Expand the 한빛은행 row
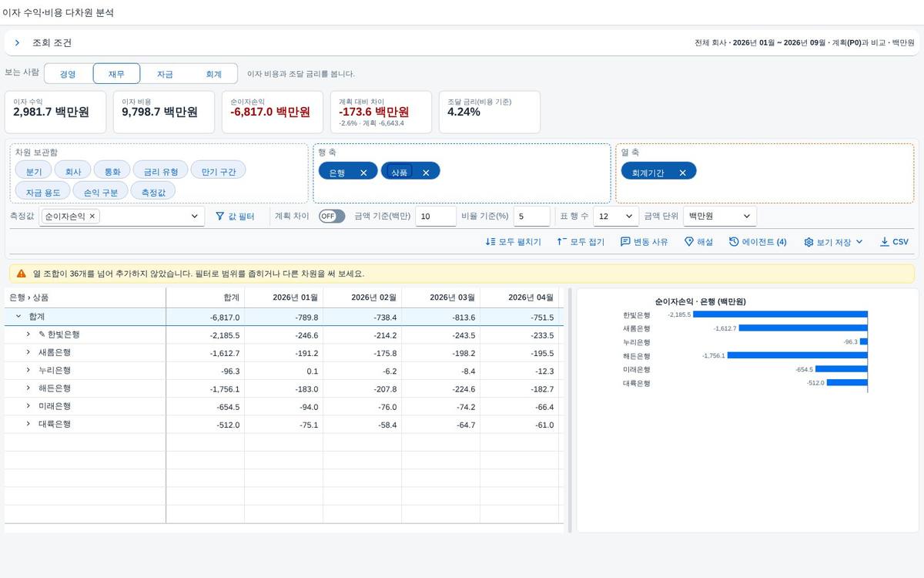Screen dimensions: 924x578 (x=28, y=334)
